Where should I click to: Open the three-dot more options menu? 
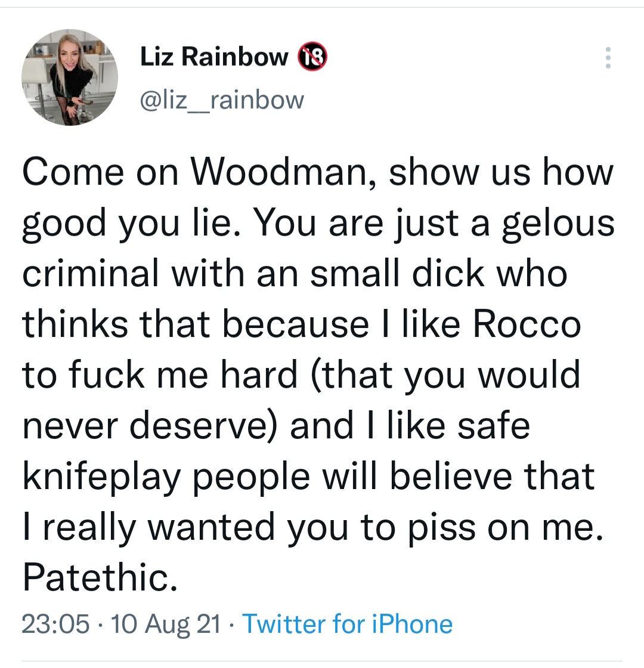[x=608, y=57]
